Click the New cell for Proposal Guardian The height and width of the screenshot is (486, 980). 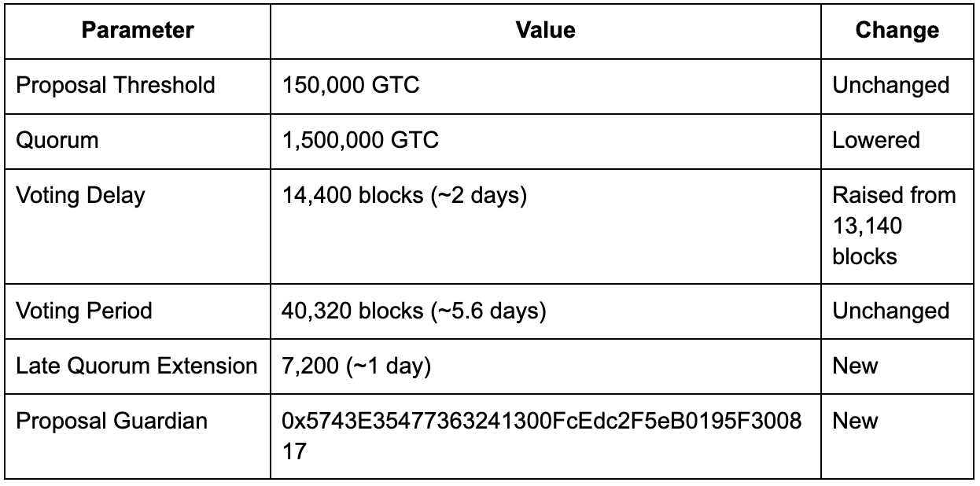tap(897, 436)
